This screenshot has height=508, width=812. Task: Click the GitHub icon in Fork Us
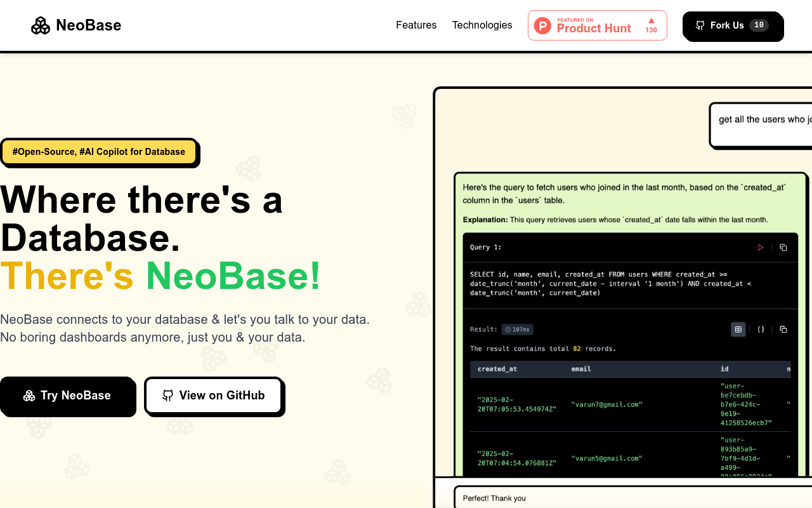pos(700,25)
